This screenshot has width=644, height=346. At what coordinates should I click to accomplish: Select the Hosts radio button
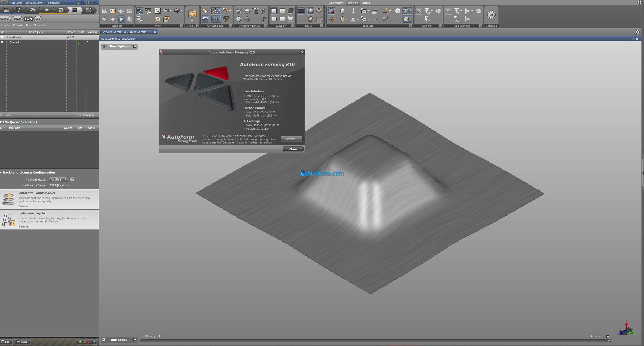pyautogui.click(x=14, y=25)
